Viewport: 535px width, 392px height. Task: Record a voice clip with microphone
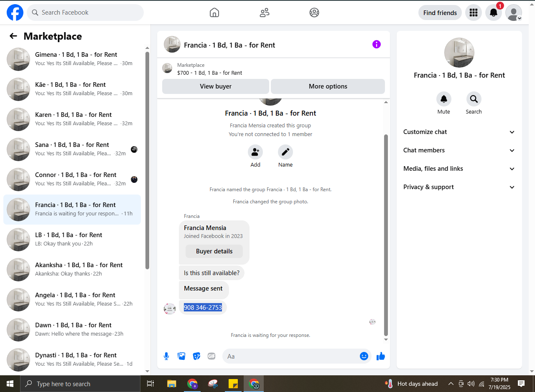[166, 356]
